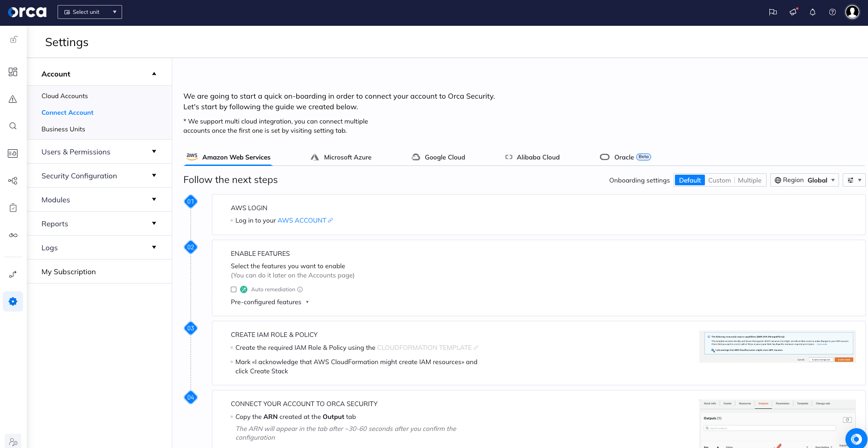Select Multiple onboarding settings mode
This screenshot has width=868, height=448.
(749, 180)
